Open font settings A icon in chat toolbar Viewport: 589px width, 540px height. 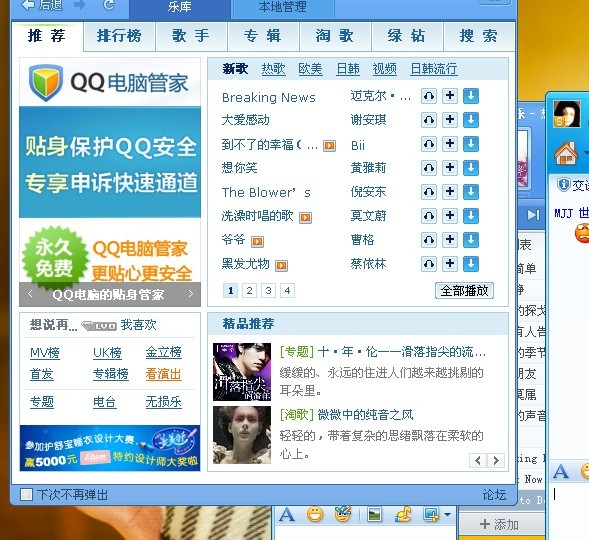pyautogui.click(x=287, y=514)
